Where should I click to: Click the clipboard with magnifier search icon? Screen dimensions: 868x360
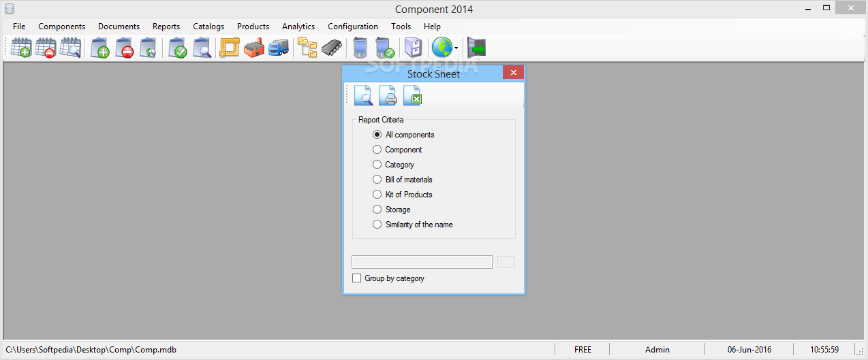click(202, 48)
